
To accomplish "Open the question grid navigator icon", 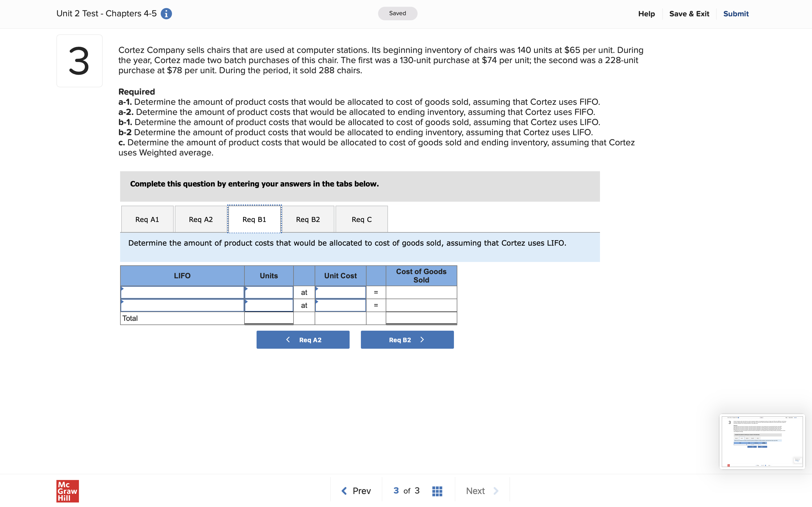I will pos(437,491).
